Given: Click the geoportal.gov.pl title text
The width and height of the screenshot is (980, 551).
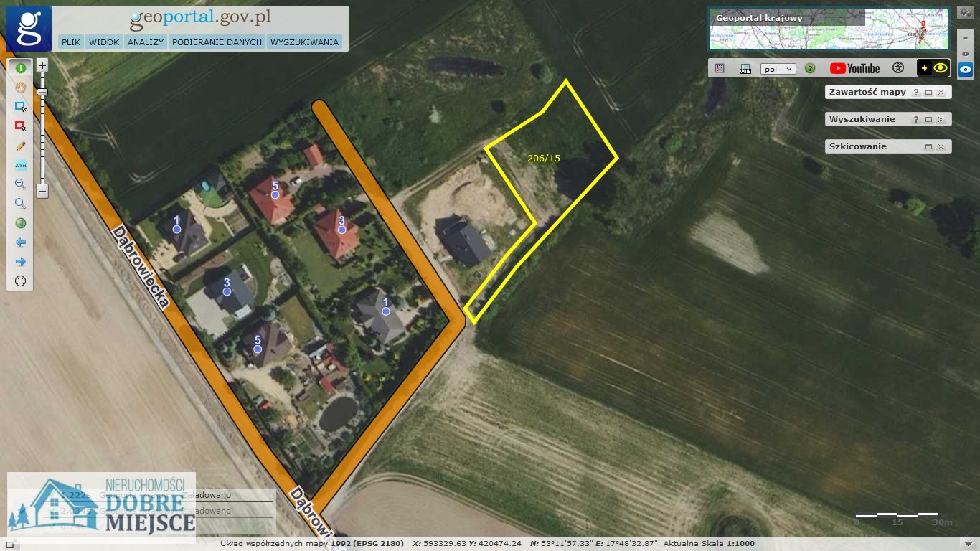Looking at the screenshot, I should (201, 19).
